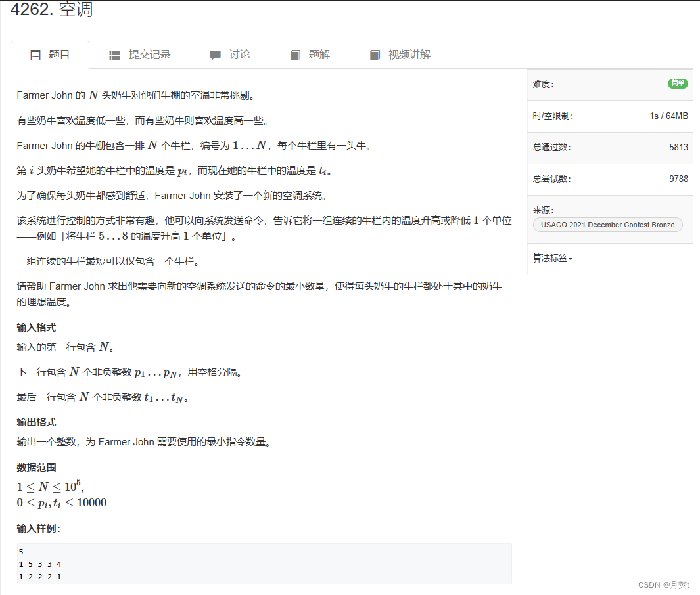
Task: Click the USACO 2021 December Contest Bronze tag
Action: click(x=607, y=225)
